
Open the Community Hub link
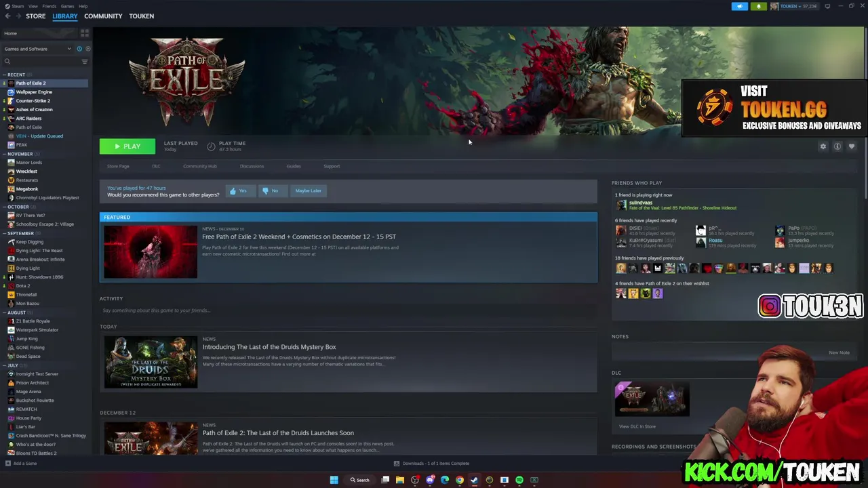[x=200, y=166]
